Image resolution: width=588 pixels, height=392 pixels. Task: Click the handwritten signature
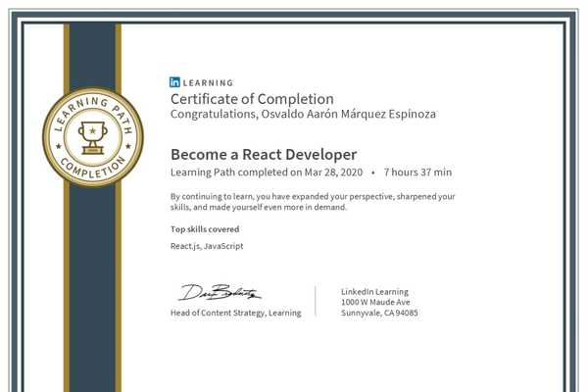pyautogui.click(x=220, y=292)
